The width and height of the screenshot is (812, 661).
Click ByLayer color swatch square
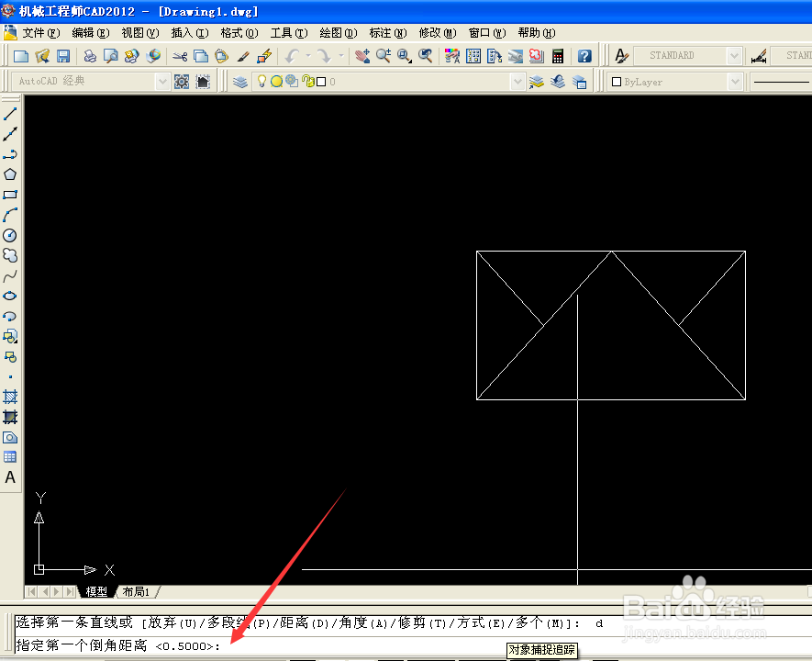coord(617,82)
